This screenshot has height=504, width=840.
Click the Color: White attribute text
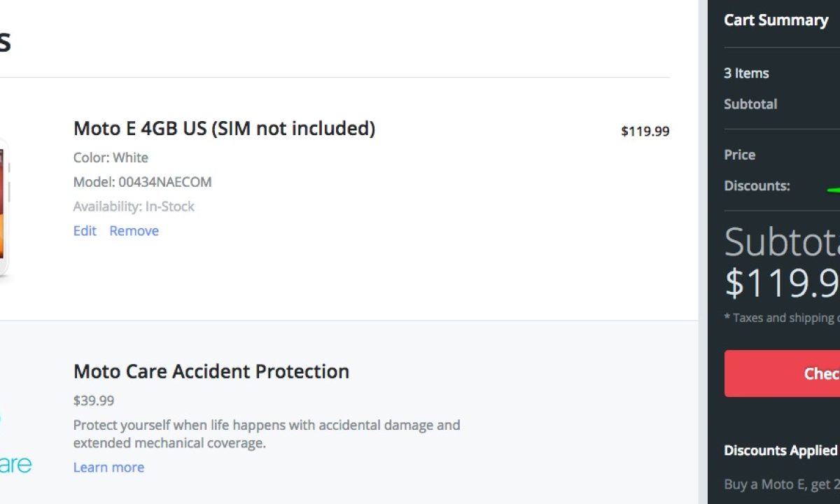[x=111, y=157]
